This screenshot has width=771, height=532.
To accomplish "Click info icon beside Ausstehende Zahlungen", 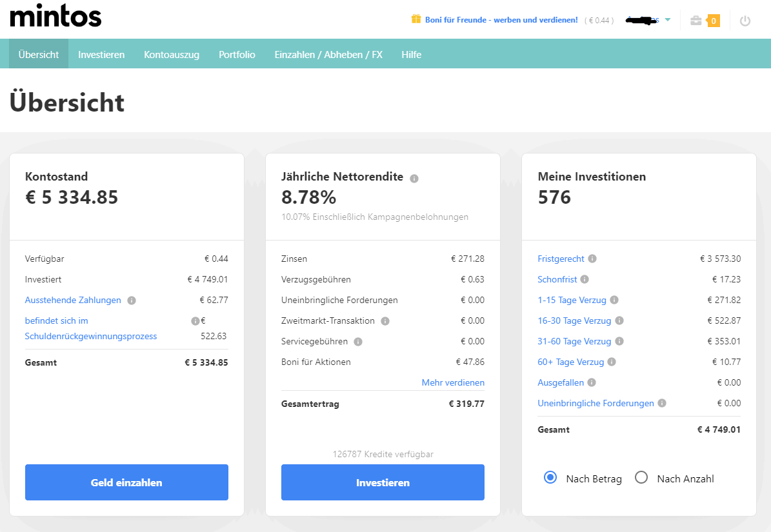I will click(x=132, y=300).
